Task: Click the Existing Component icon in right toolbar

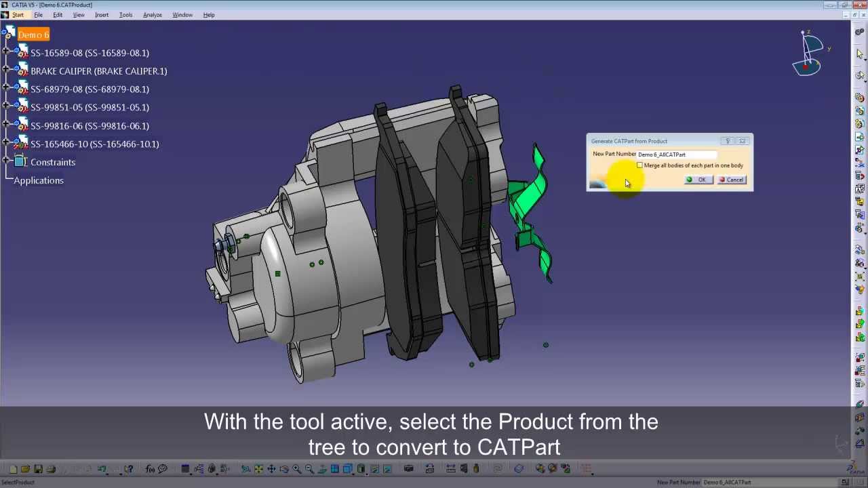Action: [860, 136]
